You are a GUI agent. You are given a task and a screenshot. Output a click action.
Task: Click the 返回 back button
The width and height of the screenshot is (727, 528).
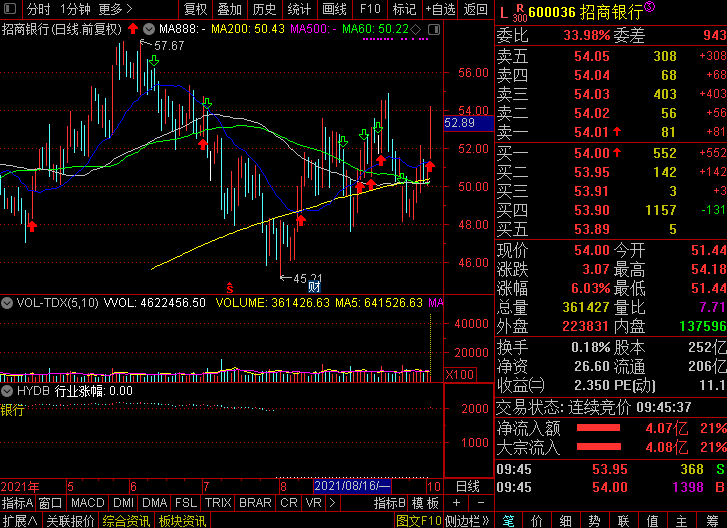point(476,9)
